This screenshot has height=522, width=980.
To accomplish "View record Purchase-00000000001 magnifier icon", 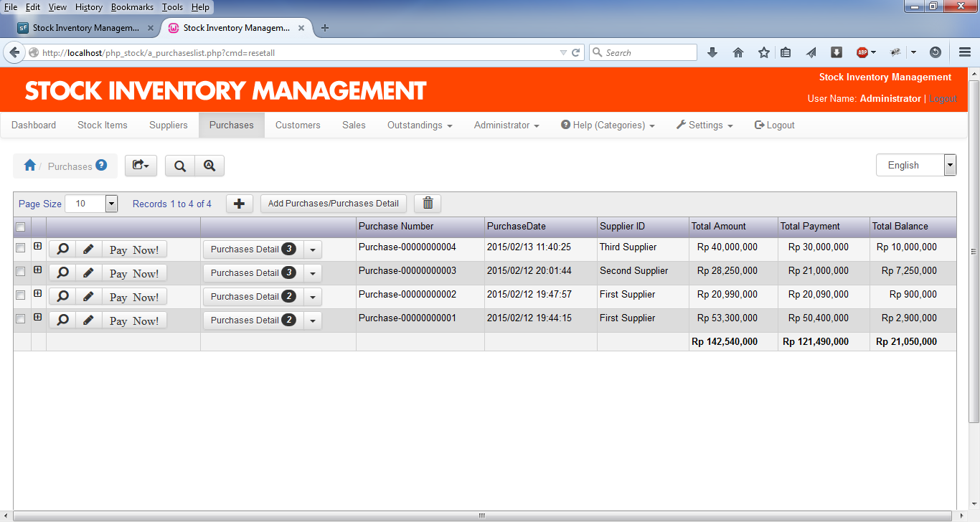I will 62,321.
